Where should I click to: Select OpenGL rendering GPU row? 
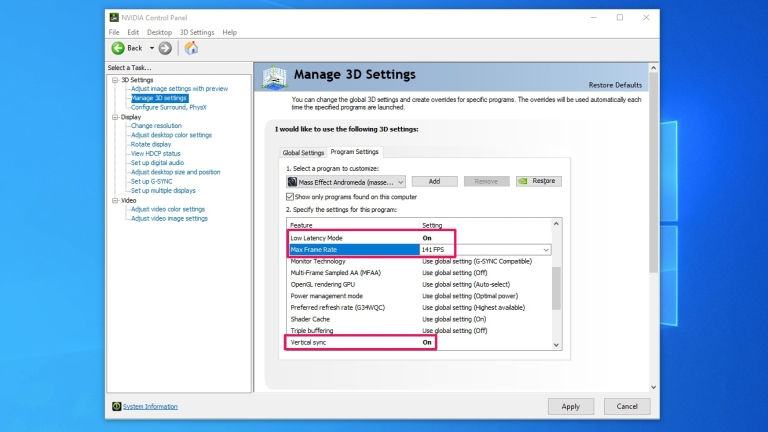point(419,285)
